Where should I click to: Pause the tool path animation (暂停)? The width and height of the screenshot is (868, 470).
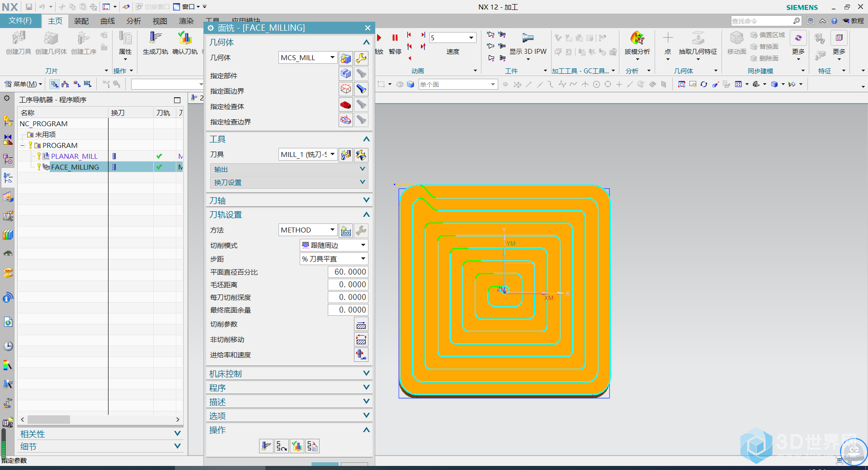(395, 38)
